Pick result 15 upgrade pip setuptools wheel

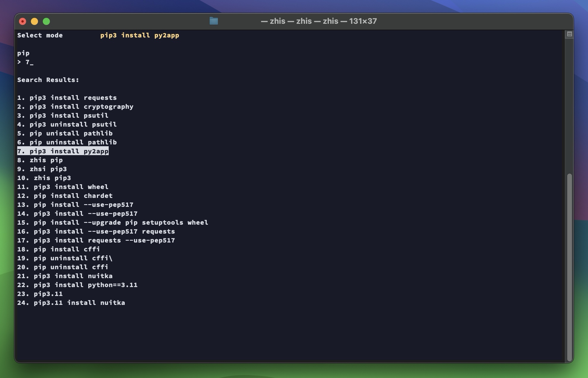[113, 223]
